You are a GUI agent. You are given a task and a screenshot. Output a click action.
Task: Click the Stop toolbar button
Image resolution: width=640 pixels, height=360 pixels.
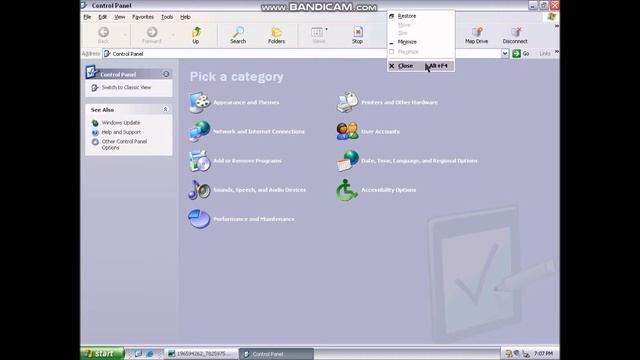click(x=357, y=35)
